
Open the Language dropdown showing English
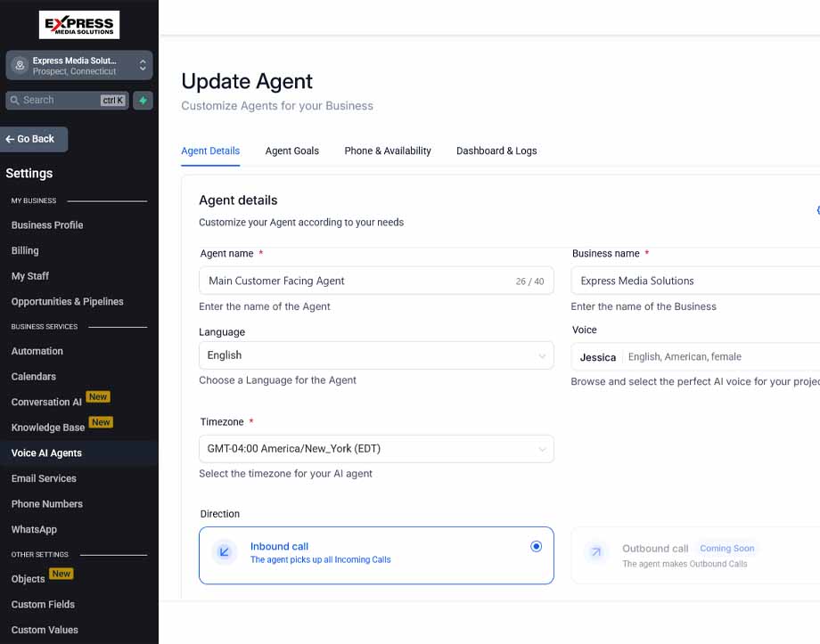tap(376, 355)
